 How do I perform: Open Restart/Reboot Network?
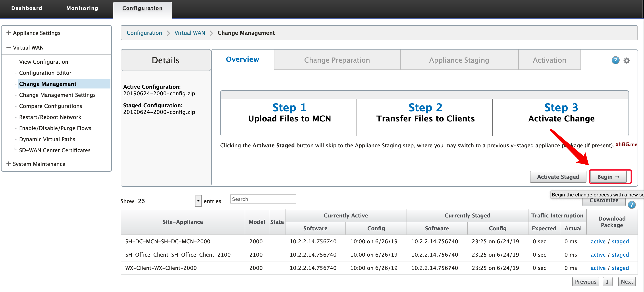(x=50, y=117)
